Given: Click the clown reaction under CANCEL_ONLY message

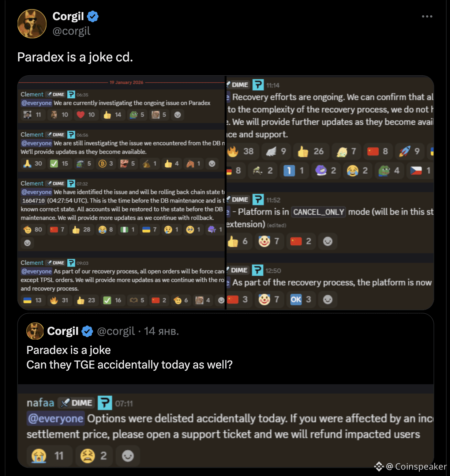Looking at the screenshot, I should pos(269,241).
